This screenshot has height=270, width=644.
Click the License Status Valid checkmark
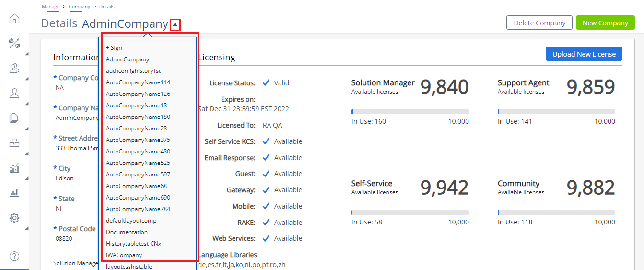(266, 83)
